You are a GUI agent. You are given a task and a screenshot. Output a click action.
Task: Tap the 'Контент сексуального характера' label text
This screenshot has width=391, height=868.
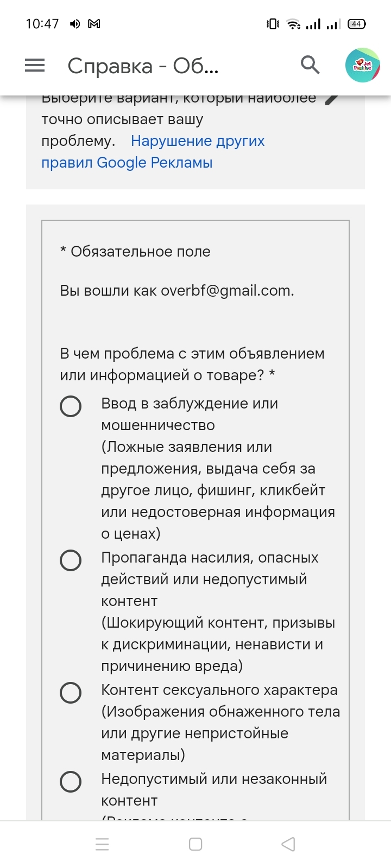point(219,690)
